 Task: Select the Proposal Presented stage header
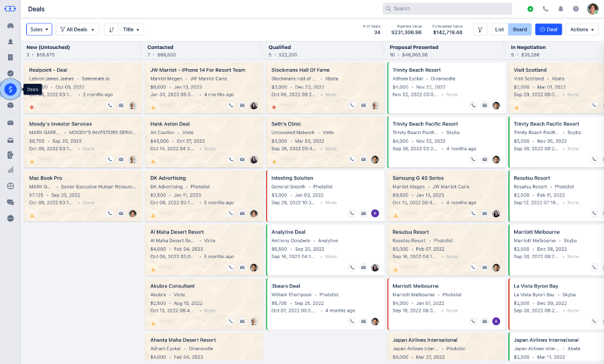pyautogui.click(x=414, y=48)
